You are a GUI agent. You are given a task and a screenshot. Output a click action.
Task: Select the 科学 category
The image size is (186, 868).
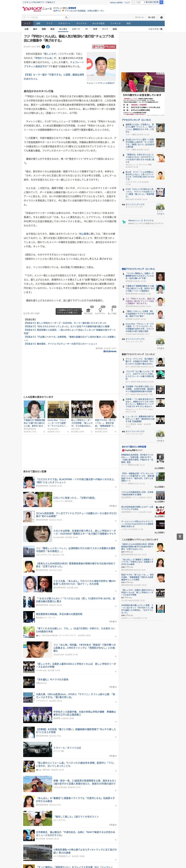click(x=95, y=29)
